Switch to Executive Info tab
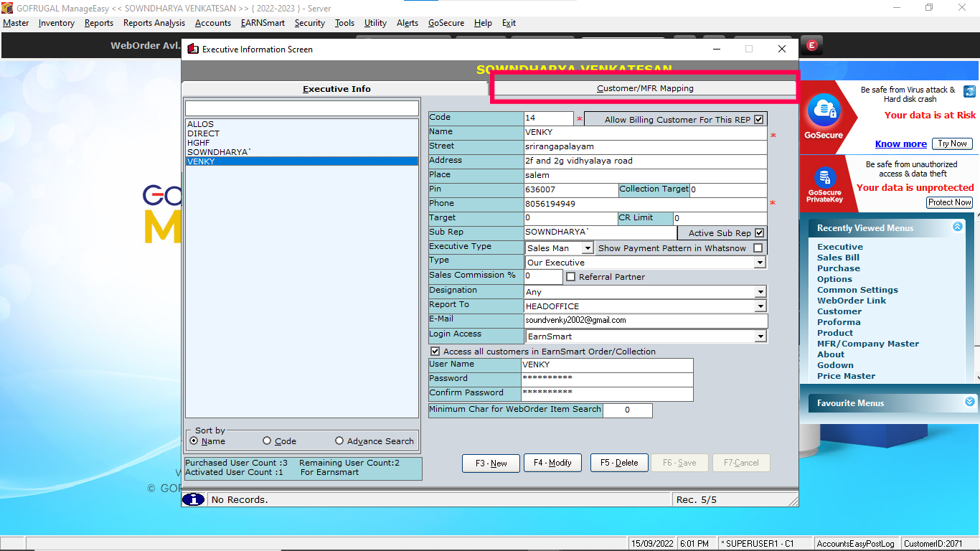 click(x=336, y=89)
